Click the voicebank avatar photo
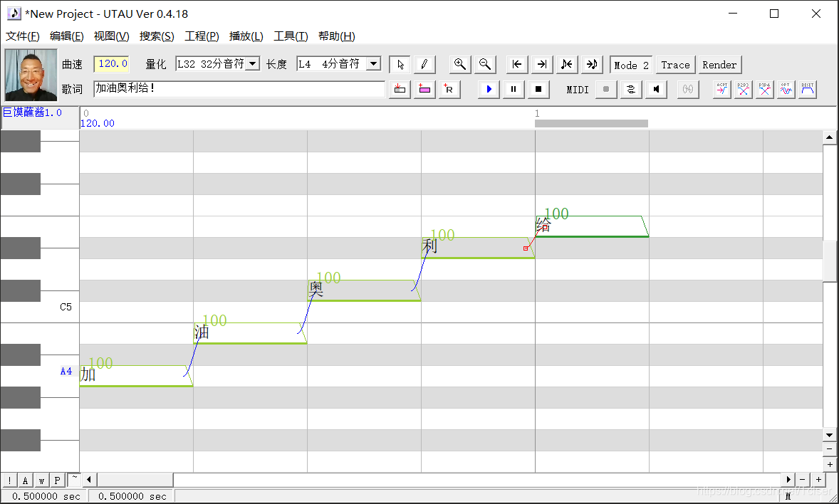This screenshot has width=839, height=504. coord(31,75)
